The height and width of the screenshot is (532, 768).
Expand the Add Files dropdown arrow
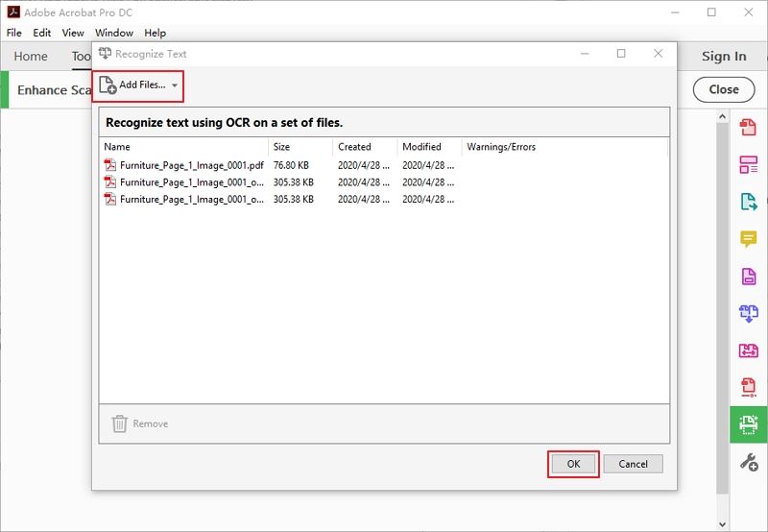pos(175,85)
